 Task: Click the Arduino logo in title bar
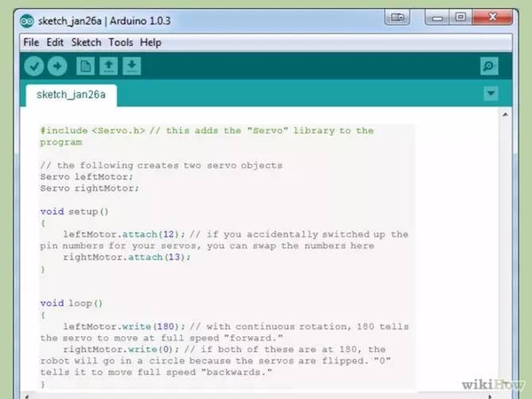[x=27, y=21]
